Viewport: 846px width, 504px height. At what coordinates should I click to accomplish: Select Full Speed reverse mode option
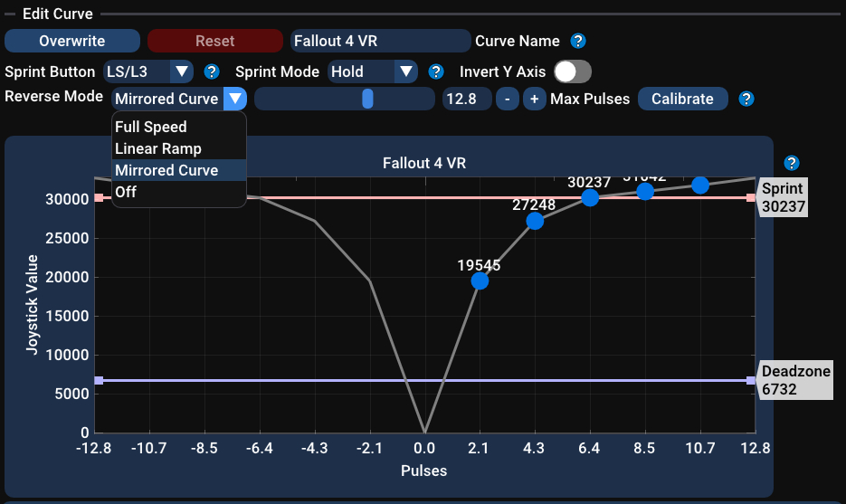pos(178,127)
